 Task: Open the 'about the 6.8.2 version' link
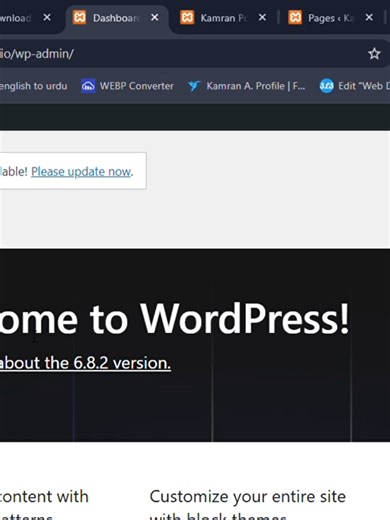[x=85, y=363]
